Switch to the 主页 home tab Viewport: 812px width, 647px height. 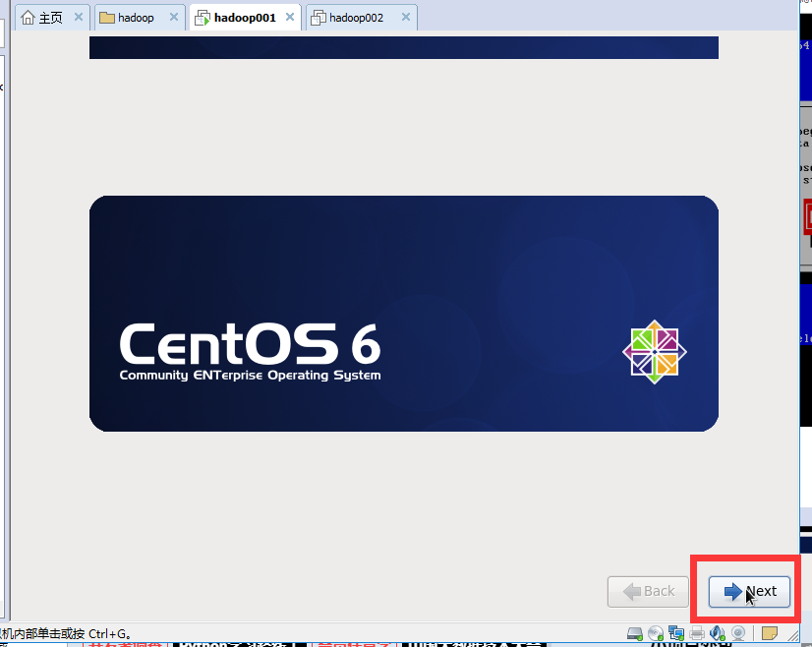[x=52, y=18]
